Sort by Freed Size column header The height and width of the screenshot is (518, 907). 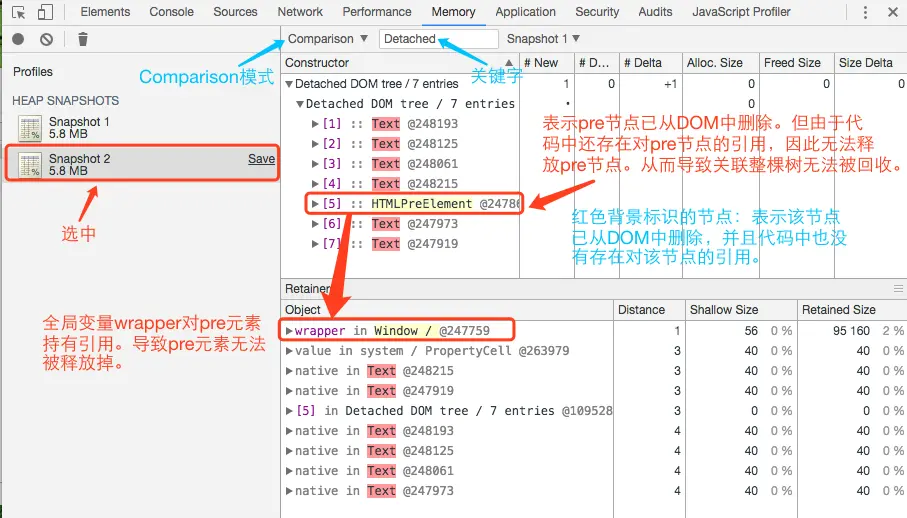(x=797, y=62)
